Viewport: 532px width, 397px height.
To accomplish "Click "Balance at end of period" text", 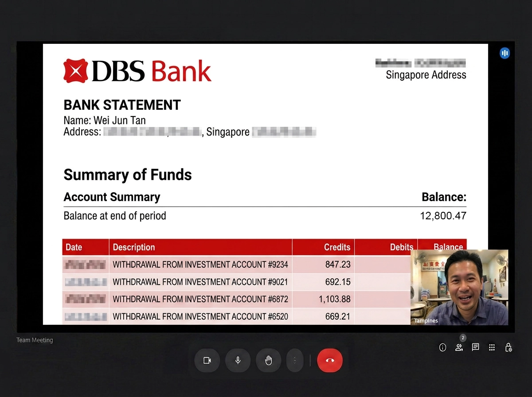I will point(115,216).
